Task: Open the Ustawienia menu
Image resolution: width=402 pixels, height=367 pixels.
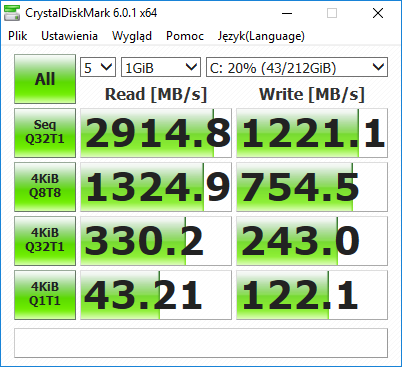Action: tap(69, 36)
